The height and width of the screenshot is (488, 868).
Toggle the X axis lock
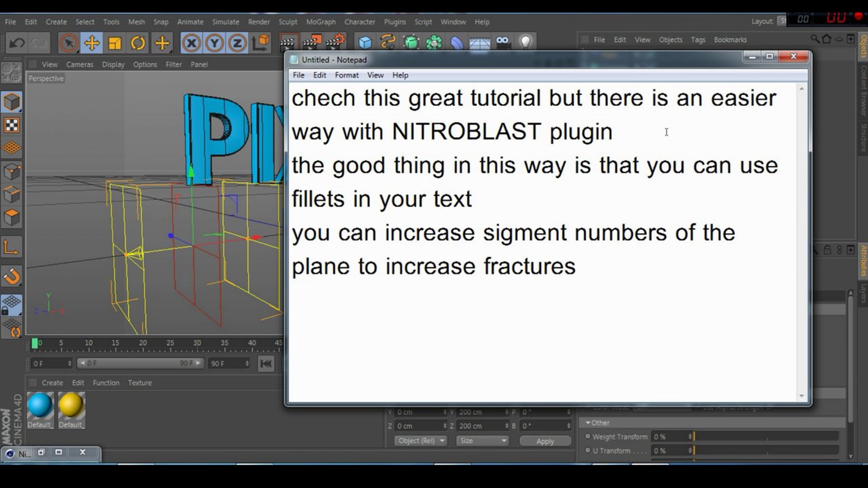click(191, 43)
